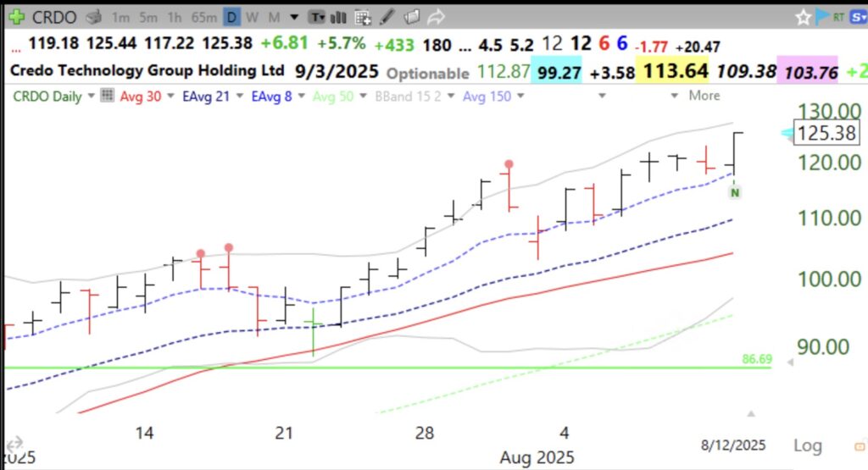Switch to 65m timeframe

coord(203,19)
